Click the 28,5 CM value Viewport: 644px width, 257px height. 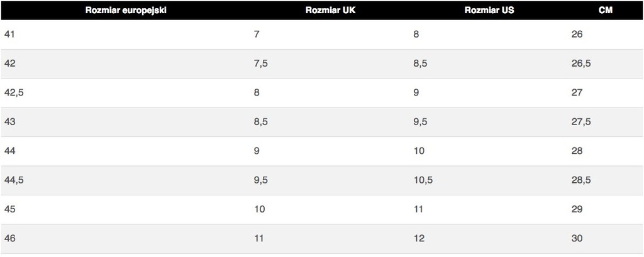tap(581, 180)
